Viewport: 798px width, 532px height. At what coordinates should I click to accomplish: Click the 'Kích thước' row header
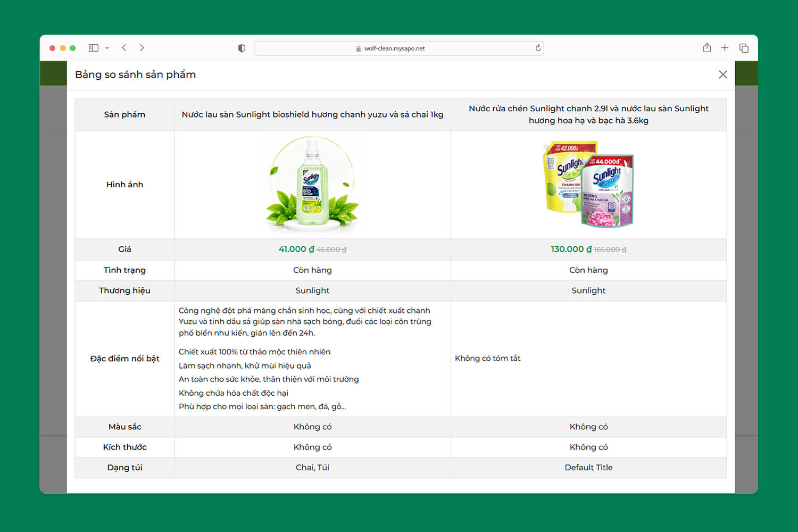click(124, 447)
